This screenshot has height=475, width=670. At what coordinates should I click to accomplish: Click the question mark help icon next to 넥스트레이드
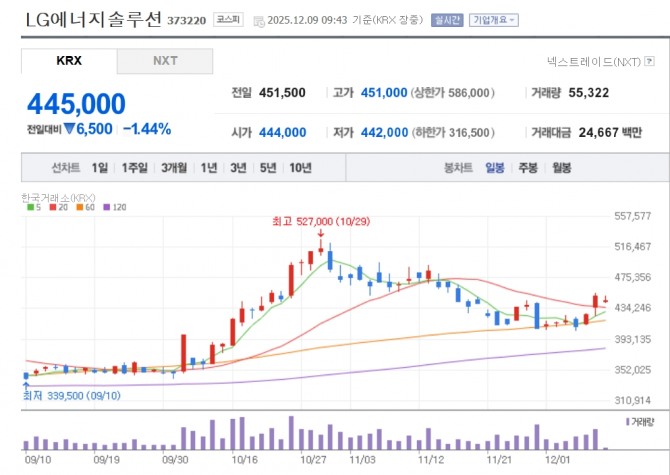click(x=649, y=62)
